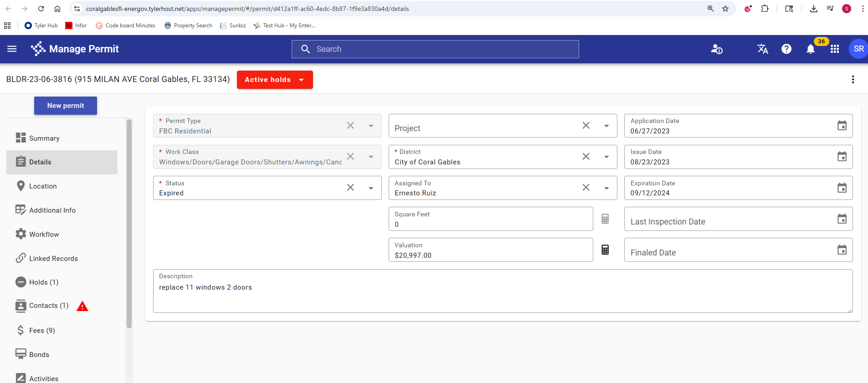Screen dimensions: 868x383
Task: Open the hamburger navigation menu
Action: tap(12, 49)
